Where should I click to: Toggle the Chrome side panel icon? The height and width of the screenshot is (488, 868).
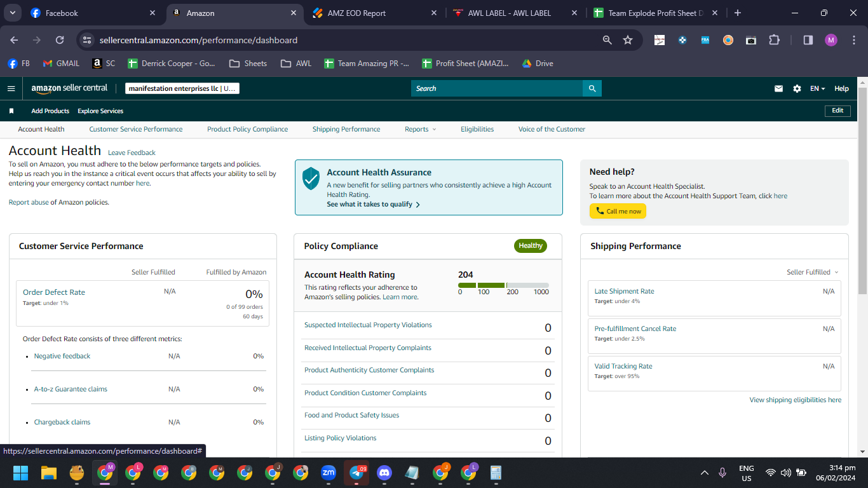coord(808,40)
